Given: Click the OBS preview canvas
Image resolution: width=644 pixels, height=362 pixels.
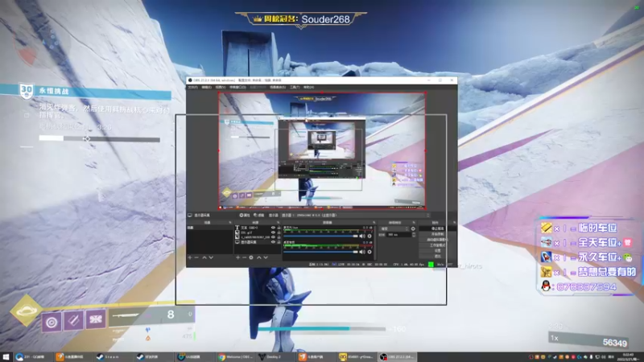Looking at the screenshot, I should point(322,150).
